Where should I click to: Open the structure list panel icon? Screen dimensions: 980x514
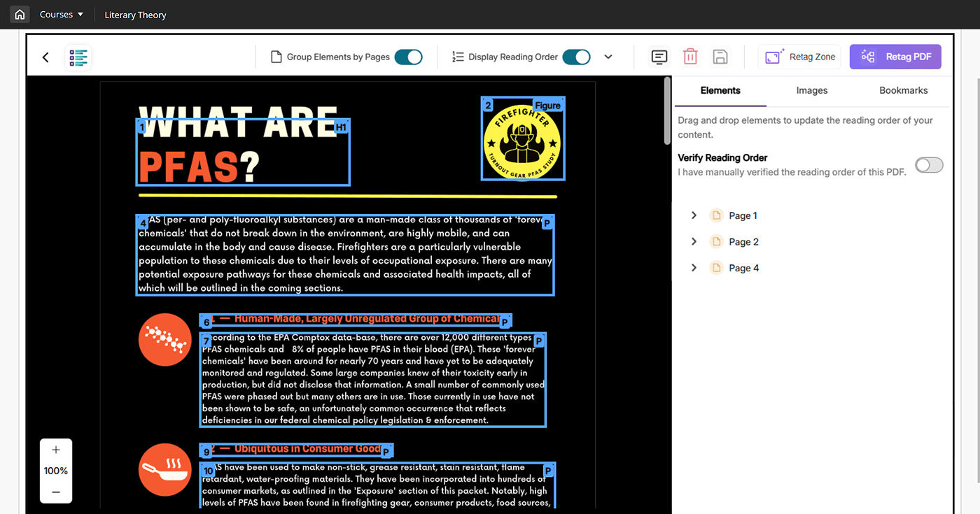click(78, 57)
